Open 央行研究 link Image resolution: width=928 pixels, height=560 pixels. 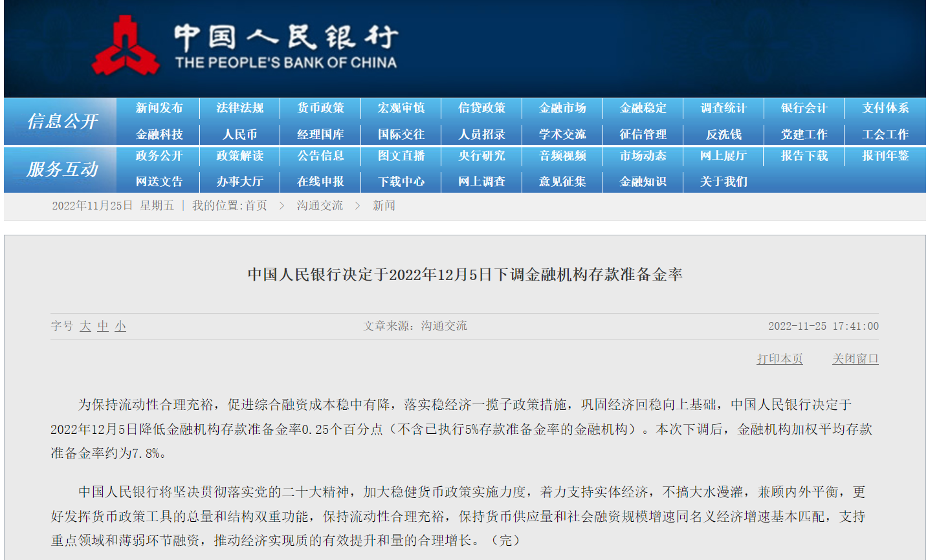481,156
